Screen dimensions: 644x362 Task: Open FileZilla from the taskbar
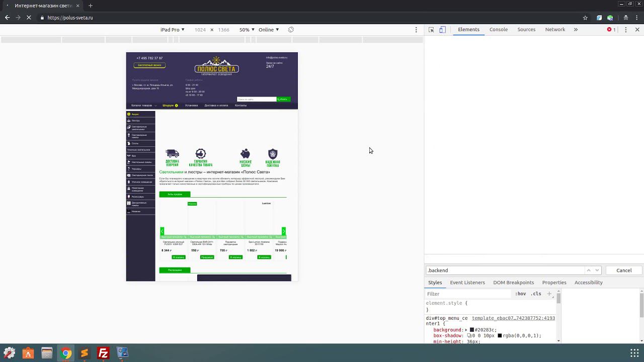(x=103, y=353)
